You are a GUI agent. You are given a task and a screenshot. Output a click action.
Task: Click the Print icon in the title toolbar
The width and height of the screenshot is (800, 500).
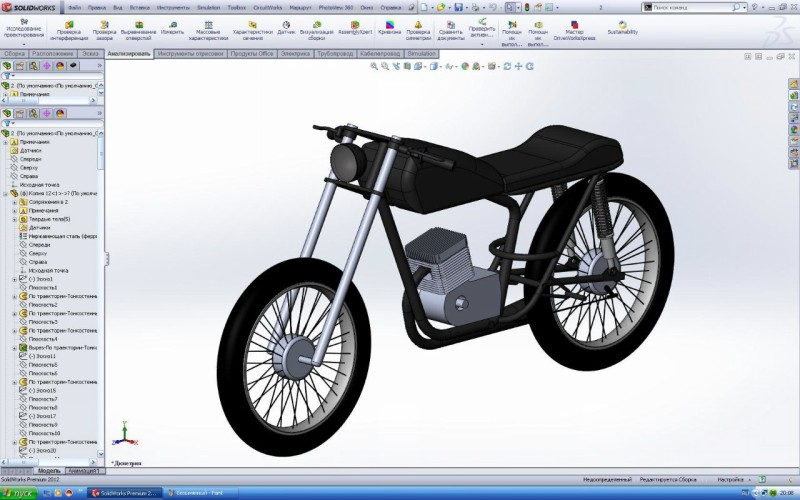pos(476,8)
